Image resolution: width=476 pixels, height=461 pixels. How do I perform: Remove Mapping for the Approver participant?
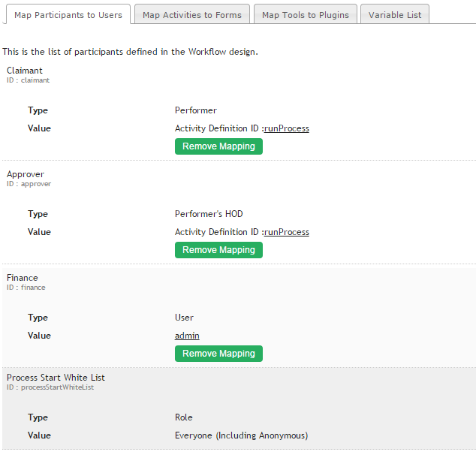tap(218, 250)
